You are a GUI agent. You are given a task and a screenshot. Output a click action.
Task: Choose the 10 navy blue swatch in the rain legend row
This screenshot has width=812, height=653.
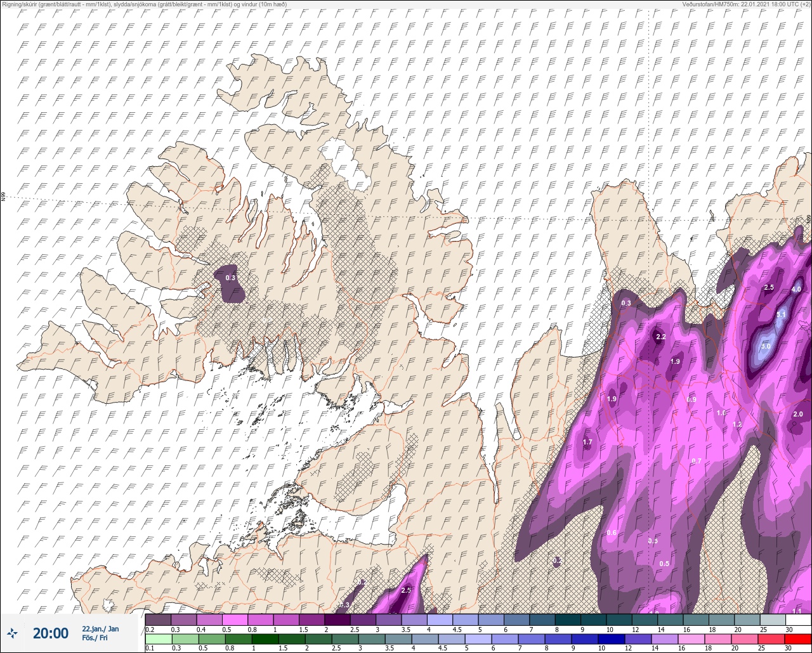pos(612,639)
